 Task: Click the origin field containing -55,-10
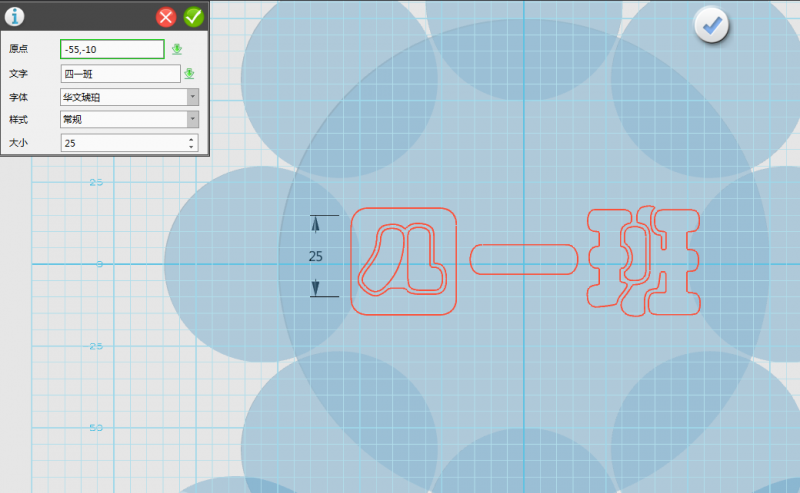[112, 49]
